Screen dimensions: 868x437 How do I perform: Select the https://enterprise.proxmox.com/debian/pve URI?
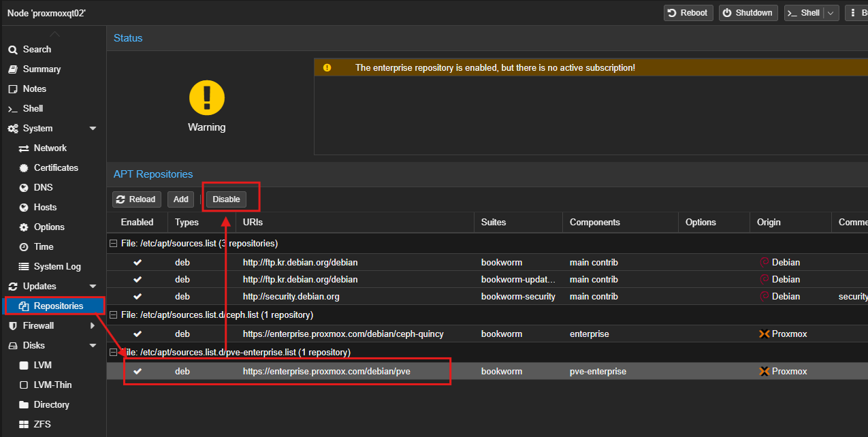[327, 371]
